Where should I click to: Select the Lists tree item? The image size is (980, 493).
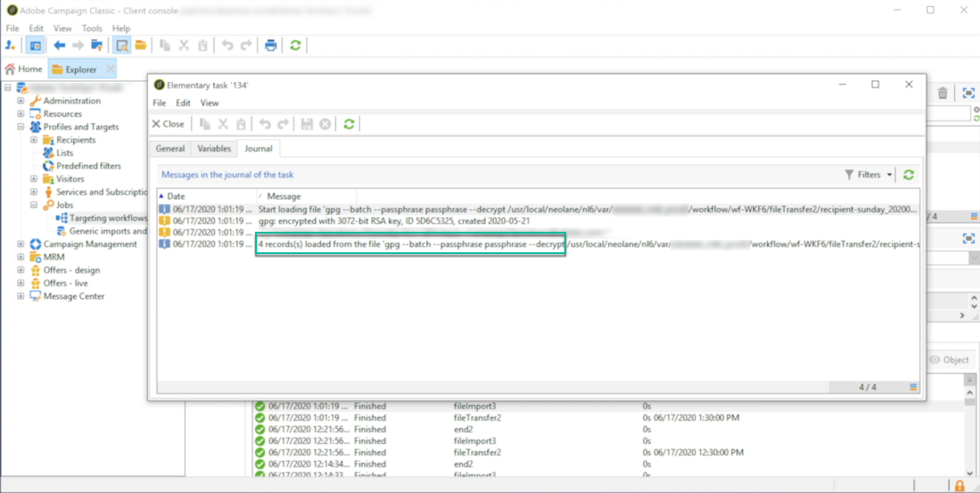pos(64,153)
